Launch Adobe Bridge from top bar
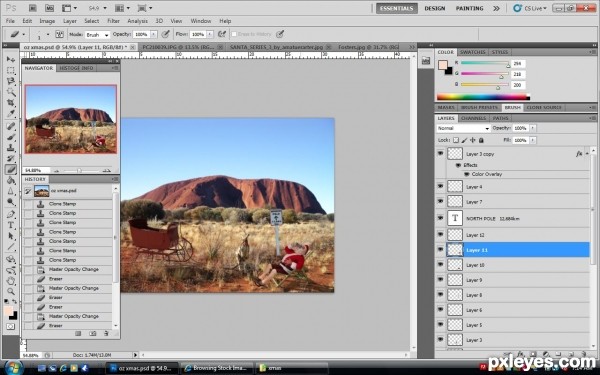 click(x=33, y=8)
